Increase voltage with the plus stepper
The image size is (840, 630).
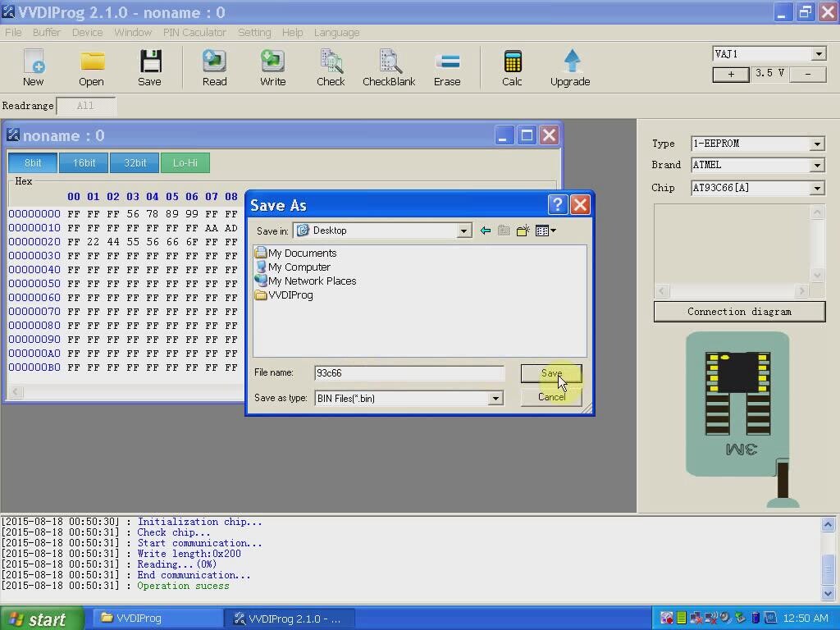tap(731, 73)
